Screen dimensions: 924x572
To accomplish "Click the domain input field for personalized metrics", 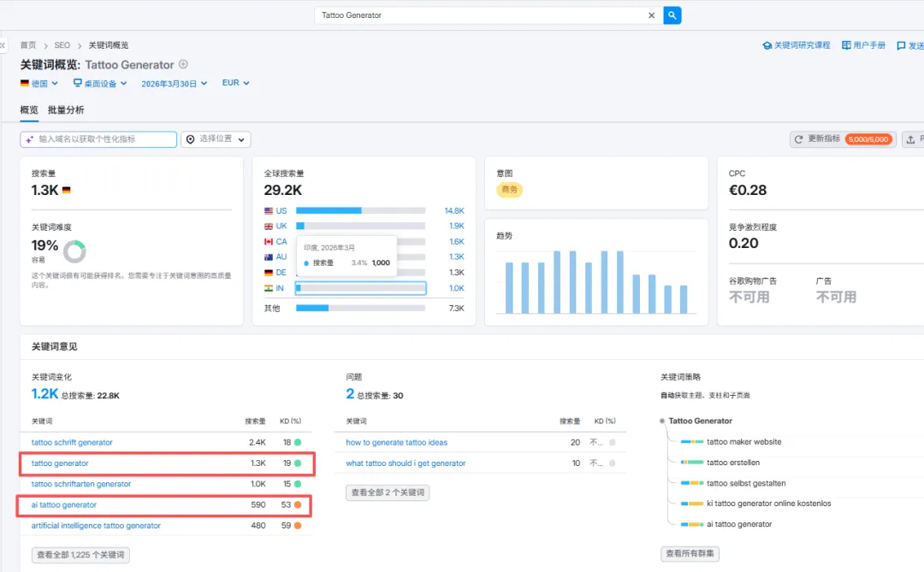I will pos(98,139).
